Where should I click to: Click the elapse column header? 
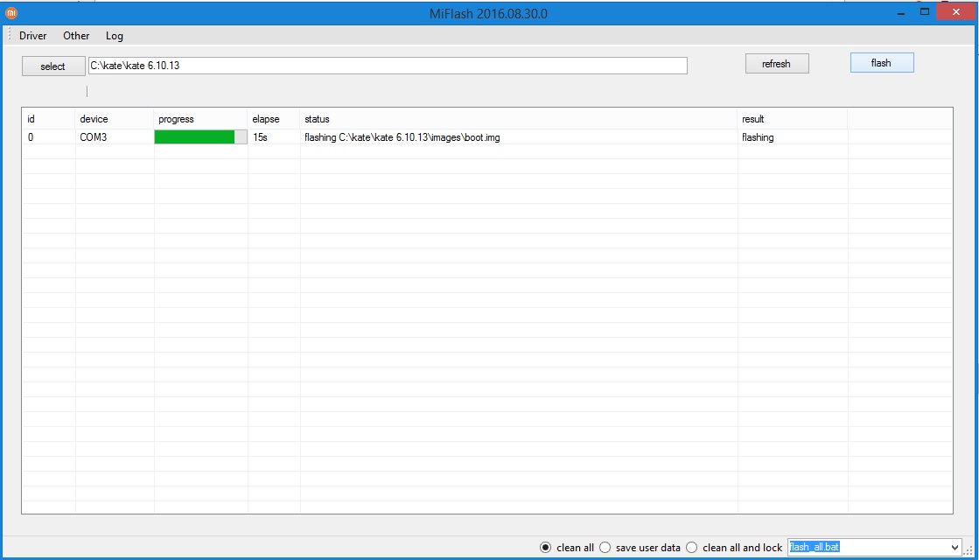pos(274,119)
